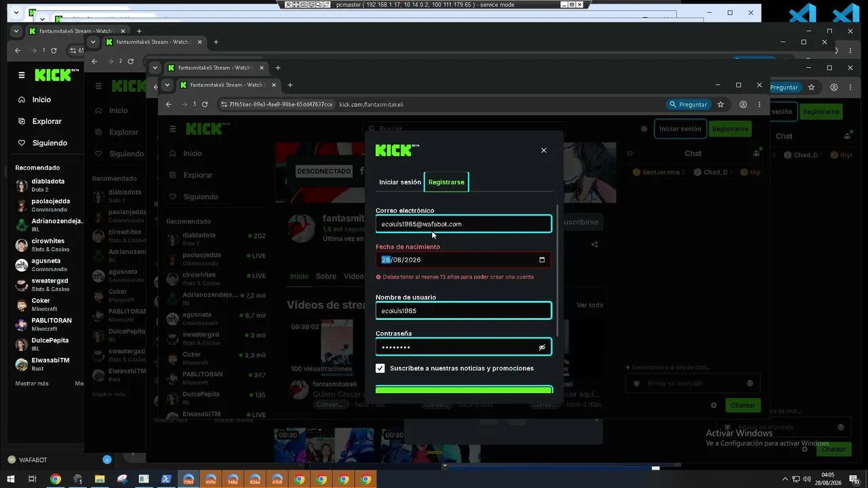
Task: Open a new tab in the front window
Action: [x=290, y=85]
